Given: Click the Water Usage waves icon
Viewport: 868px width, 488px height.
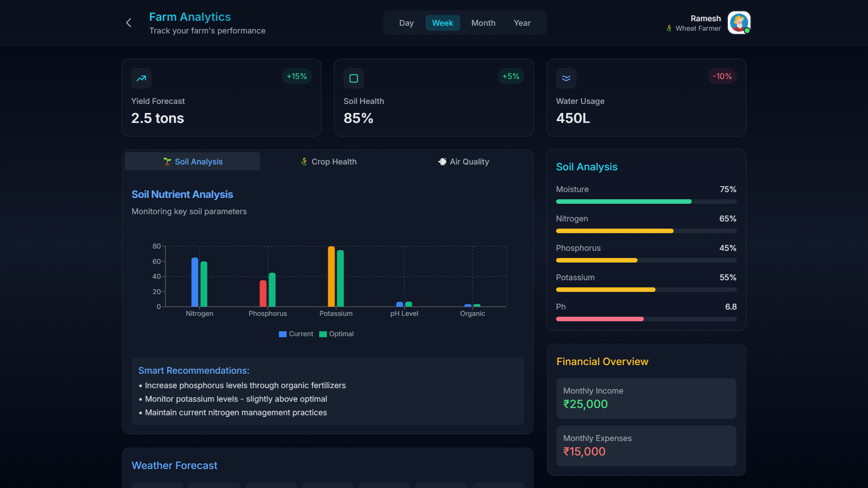Looking at the screenshot, I should [x=566, y=78].
